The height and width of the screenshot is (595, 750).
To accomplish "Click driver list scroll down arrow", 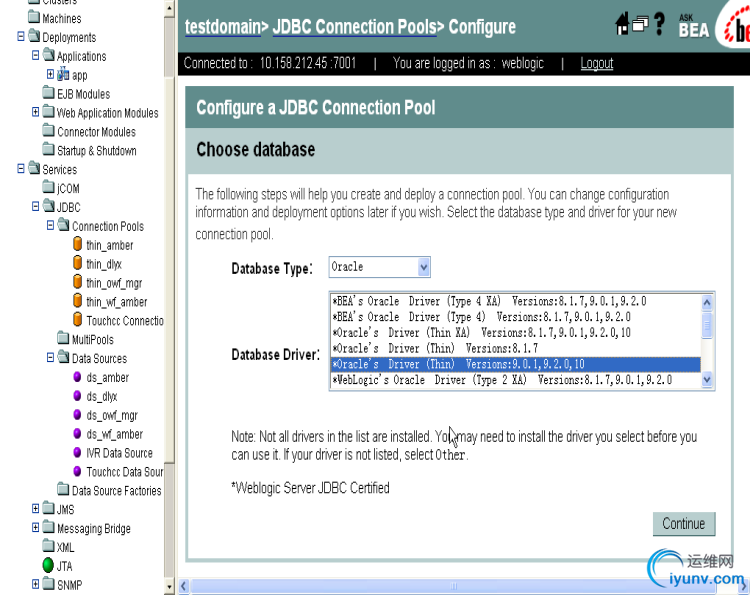I will (x=707, y=380).
